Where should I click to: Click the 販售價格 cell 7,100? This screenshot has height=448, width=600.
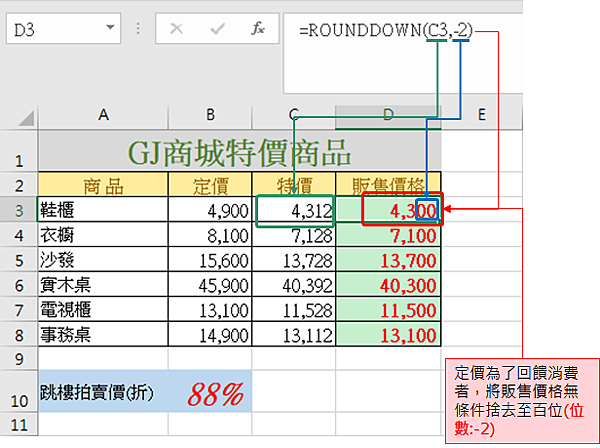(388, 234)
